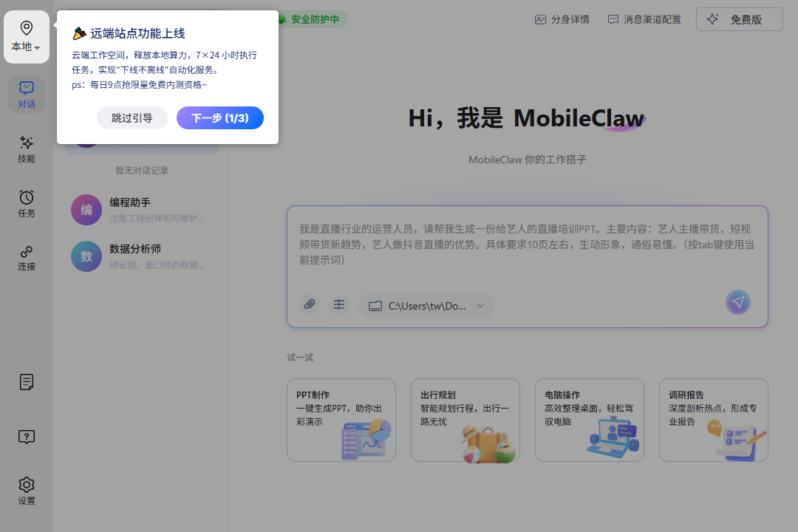The width and height of the screenshot is (798, 532).
Task: Open 消息渠道配置 message channel settings
Action: tap(644, 19)
